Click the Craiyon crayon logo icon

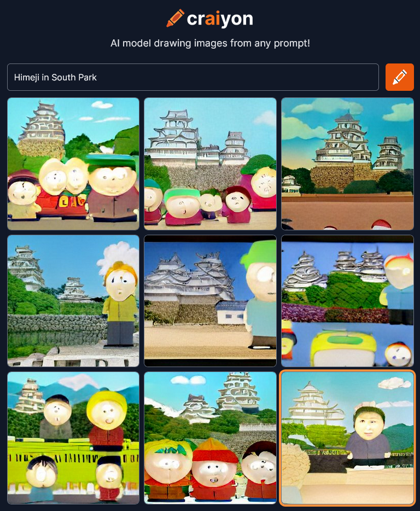click(176, 18)
